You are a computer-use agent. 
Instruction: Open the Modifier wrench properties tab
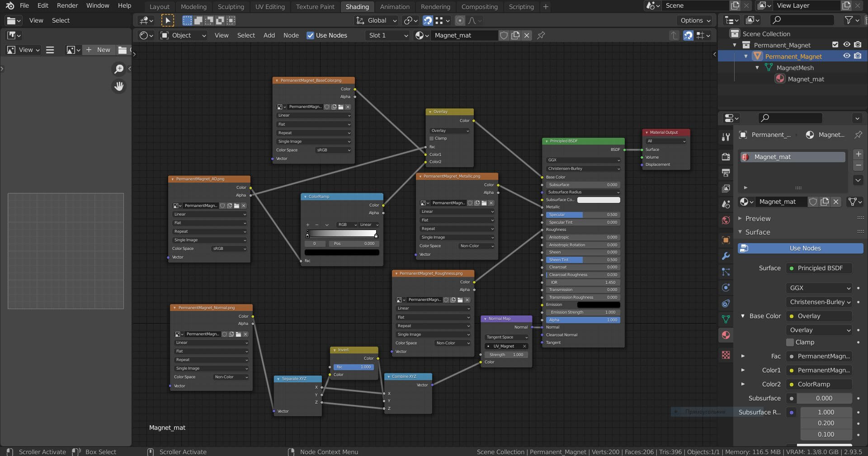click(x=726, y=256)
